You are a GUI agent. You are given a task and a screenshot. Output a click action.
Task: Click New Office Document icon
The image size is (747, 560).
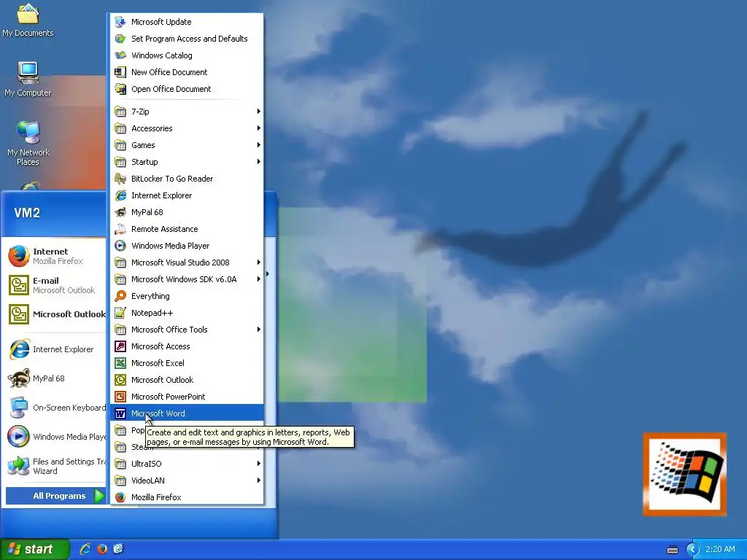(120, 72)
